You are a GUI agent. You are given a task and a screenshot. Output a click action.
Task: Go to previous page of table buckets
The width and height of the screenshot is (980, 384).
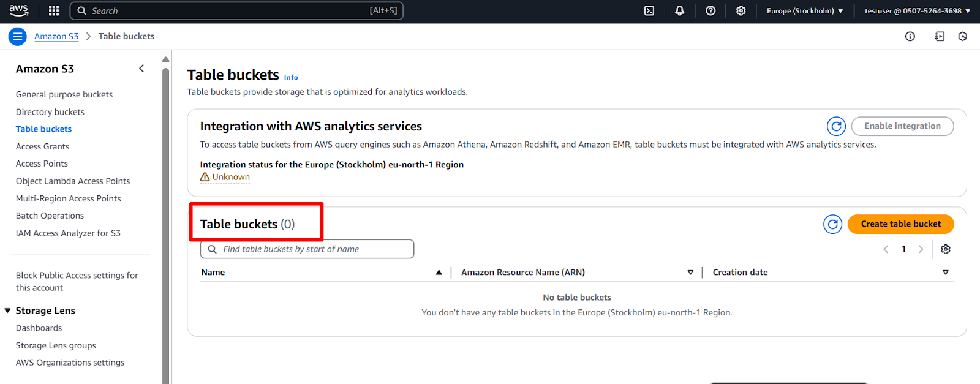[x=886, y=249]
